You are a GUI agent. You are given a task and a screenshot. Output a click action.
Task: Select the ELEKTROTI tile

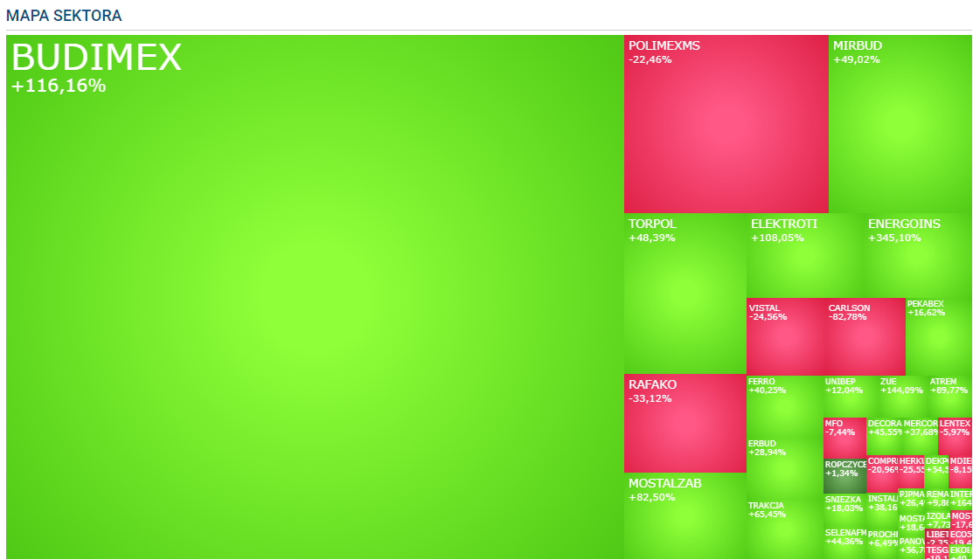pyautogui.click(x=804, y=255)
